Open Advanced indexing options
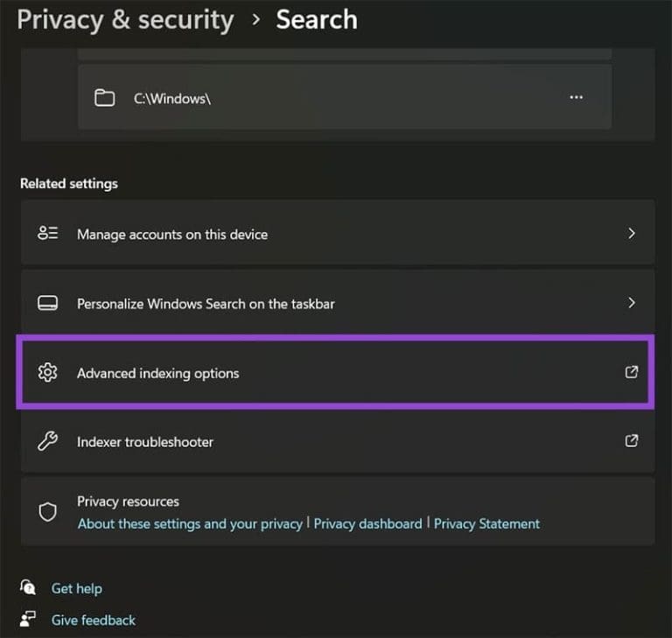This screenshot has width=672, height=638. point(157,374)
